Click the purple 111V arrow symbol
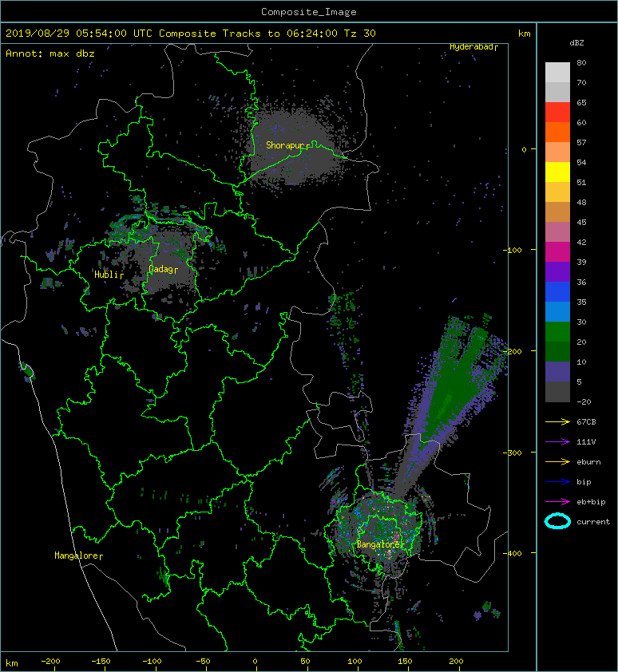 click(x=557, y=442)
